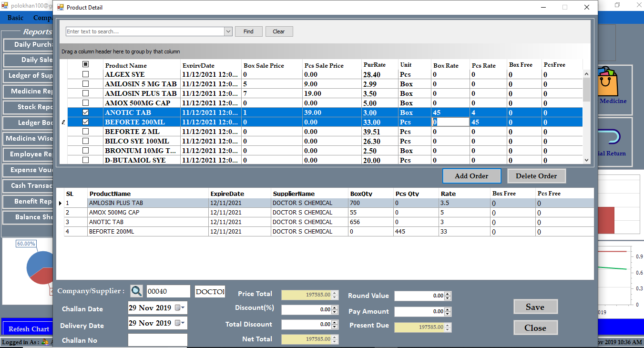Expand the search text dropdown arrow
The width and height of the screenshot is (644, 348).
click(228, 31)
